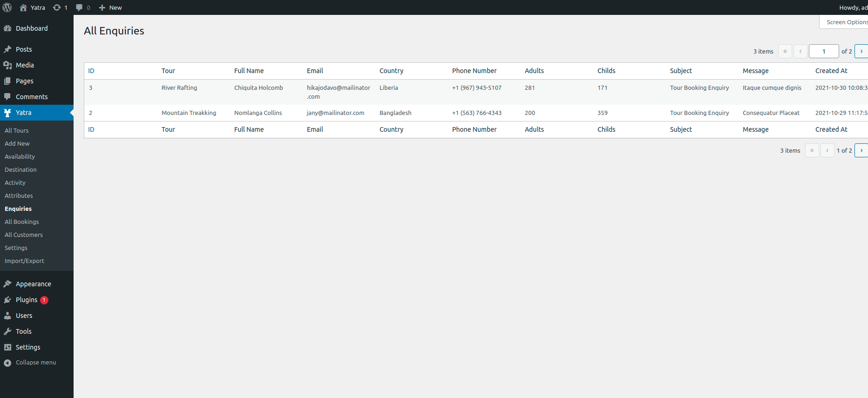The width and height of the screenshot is (868, 398).
Task: Click the Plugins plug icon
Action: (7, 300)
